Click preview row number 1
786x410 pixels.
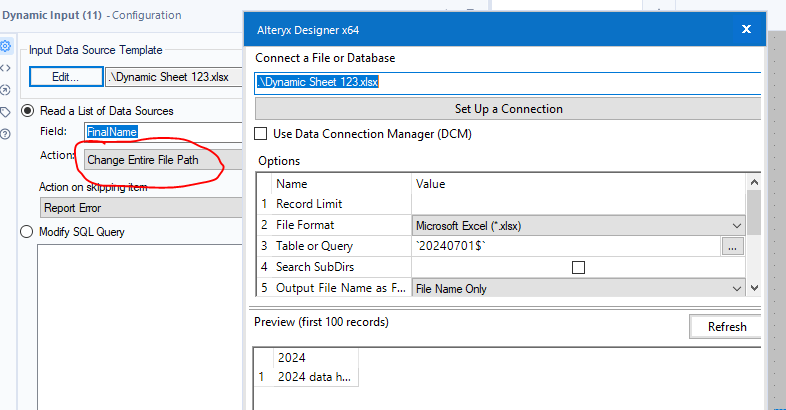pos(261,377)
